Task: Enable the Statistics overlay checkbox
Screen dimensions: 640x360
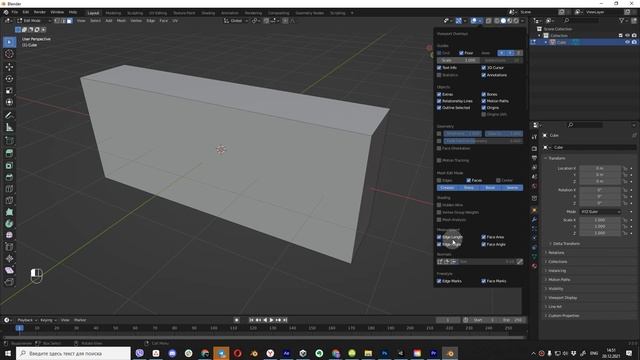Action: [x=439, y=75]
